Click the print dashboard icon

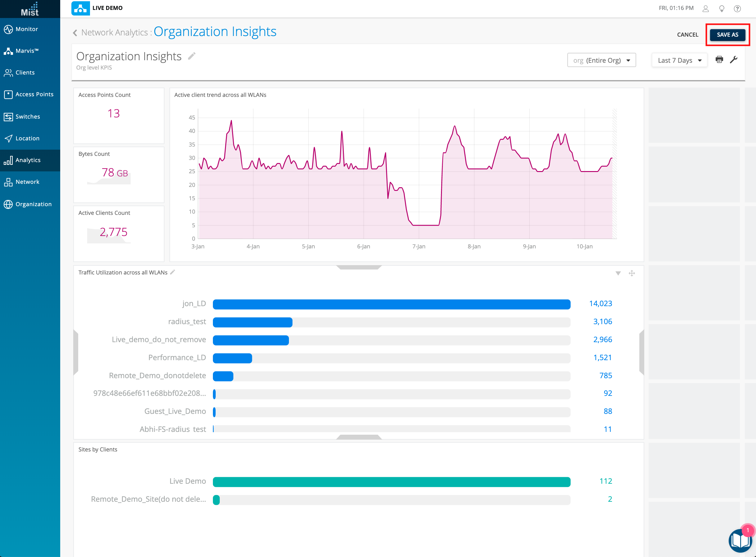[719, 60]
